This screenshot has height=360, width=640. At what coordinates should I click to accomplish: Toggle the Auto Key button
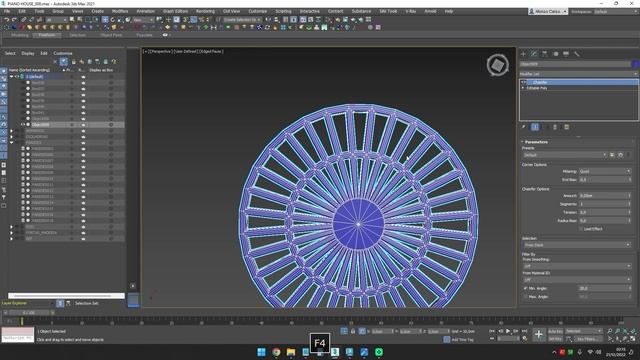tap(555, 331)
